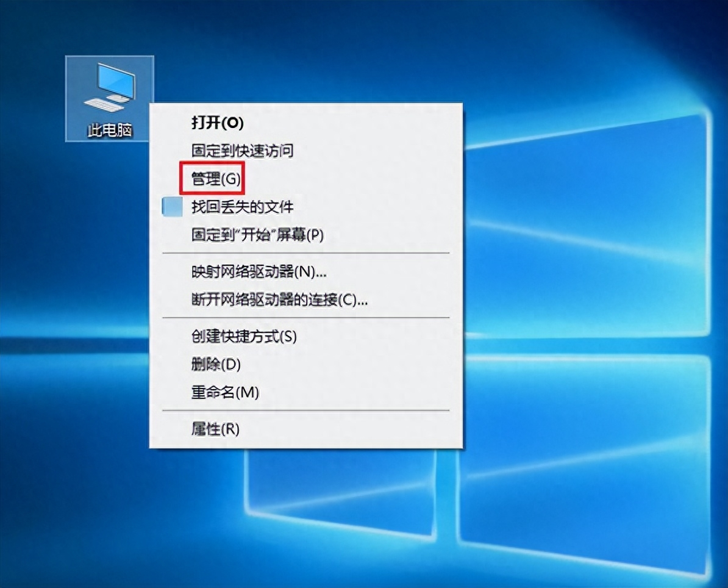This screenshot has height=588, width=728.
Task: Open 管理(G) from the context menu
Action: [216, 179]
